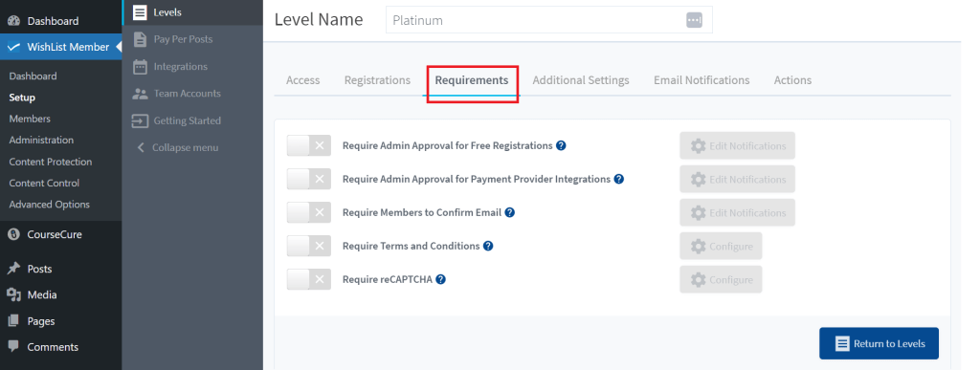Image resolution: width=980 pixels, height=370 pixels.
Task: Open Content Protection in the sidebar
Action: pos(51,162)
